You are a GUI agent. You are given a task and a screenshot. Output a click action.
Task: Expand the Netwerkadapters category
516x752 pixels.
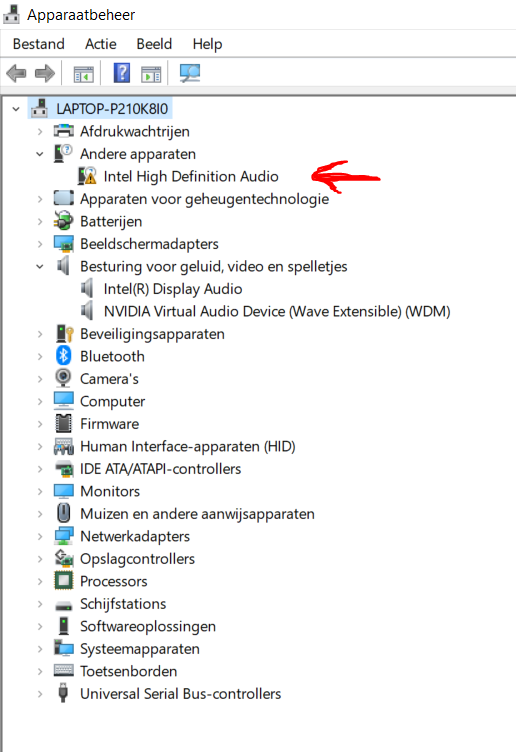coord(40,536)
